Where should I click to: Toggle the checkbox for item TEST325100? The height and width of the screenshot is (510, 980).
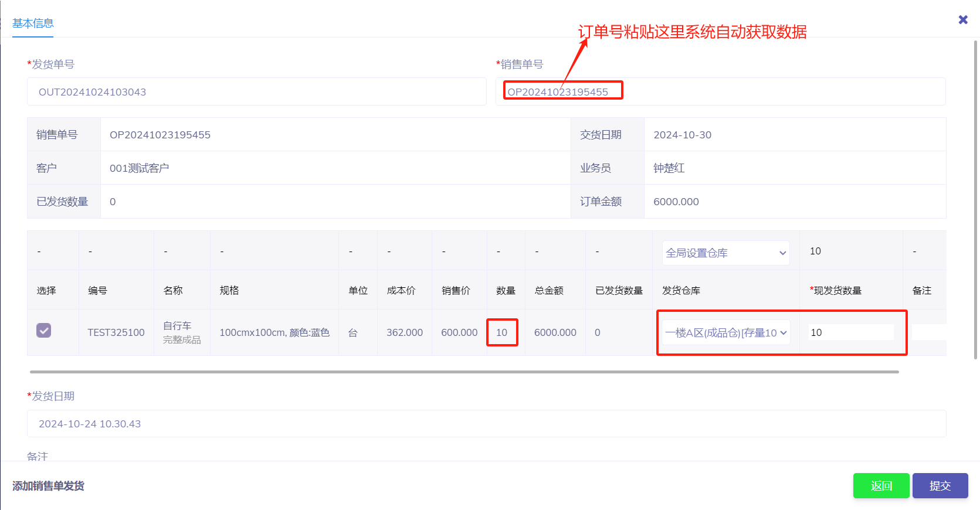44,331
